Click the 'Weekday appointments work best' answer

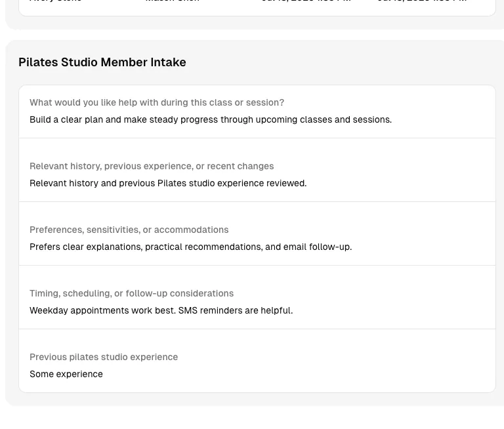pyautogui.click(x=161, y=310)
